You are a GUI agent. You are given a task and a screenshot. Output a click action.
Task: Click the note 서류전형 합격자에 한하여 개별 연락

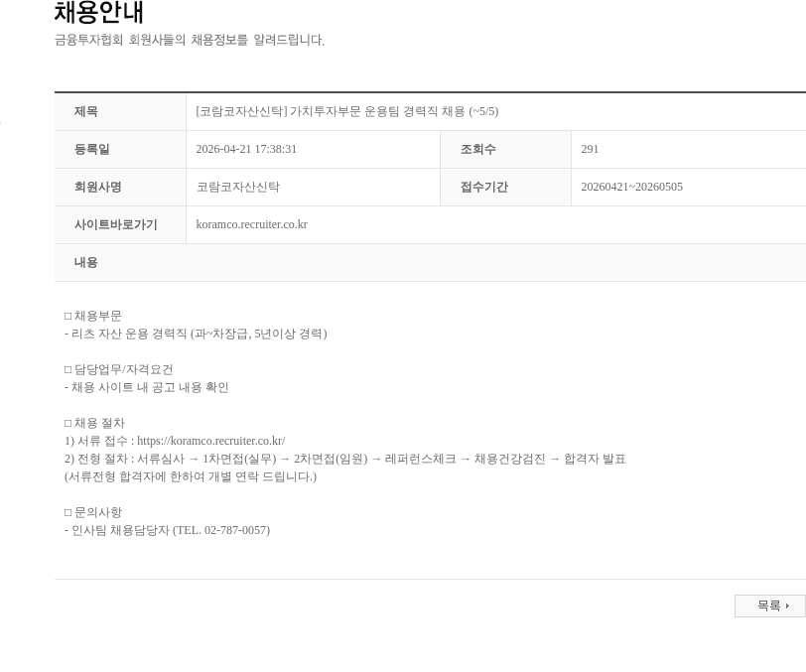(x=191, y=476)
